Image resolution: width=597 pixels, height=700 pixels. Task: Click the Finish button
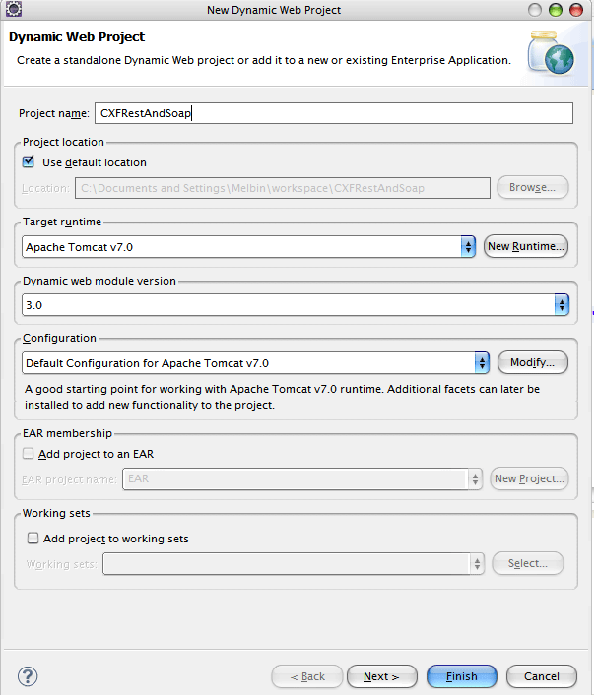(462, 676)
